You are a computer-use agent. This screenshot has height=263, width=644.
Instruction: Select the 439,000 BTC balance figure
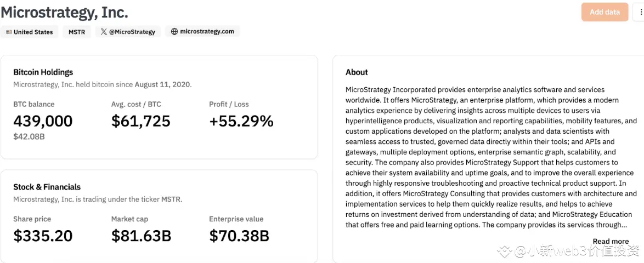click(43, 121)
